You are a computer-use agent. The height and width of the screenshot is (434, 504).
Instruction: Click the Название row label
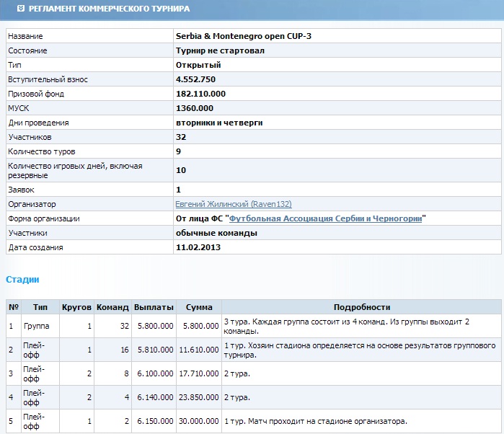pos(25,36)
